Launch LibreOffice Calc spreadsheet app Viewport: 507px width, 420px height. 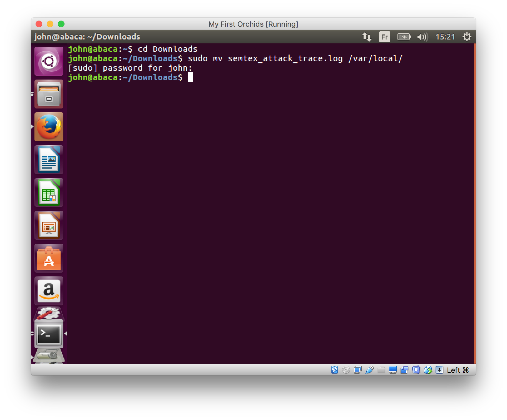click(49, 192)
